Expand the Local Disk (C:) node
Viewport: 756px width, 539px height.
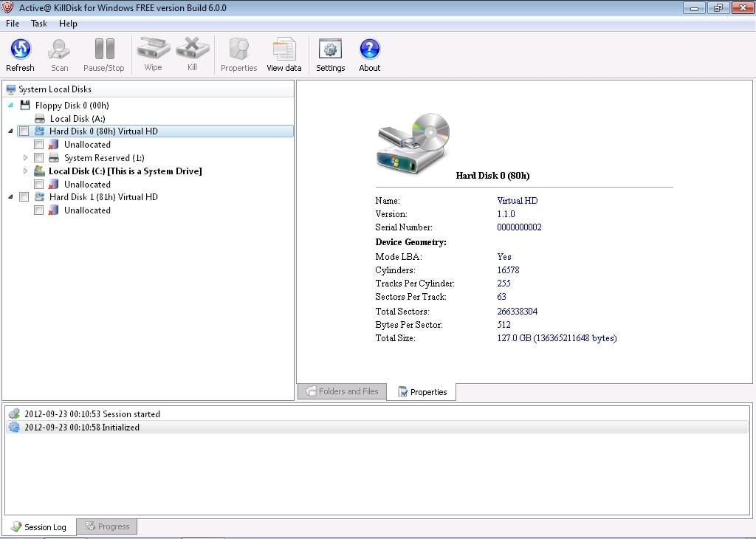(26, 171)
